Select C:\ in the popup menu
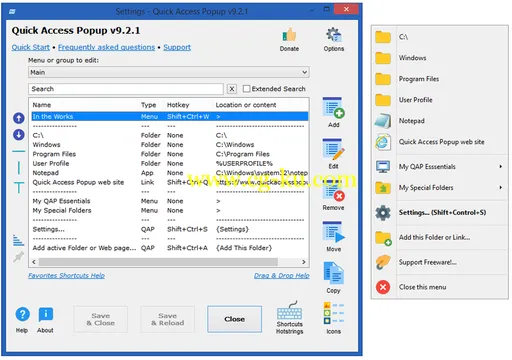 point(440,37)
